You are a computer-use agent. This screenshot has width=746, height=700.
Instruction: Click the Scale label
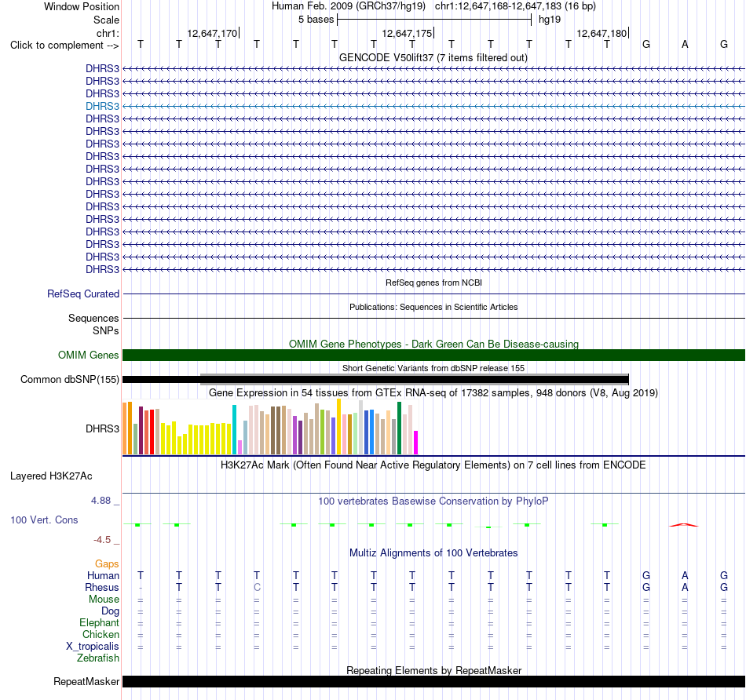click(x=106, y=20)
